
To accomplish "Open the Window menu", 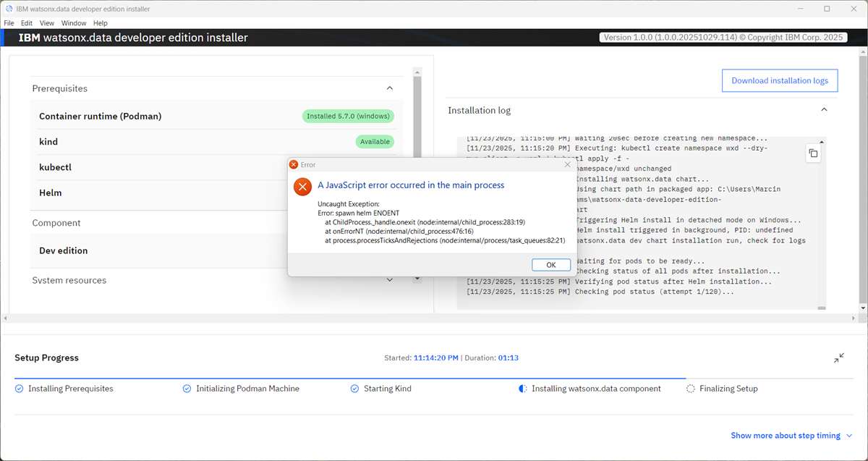I will pos(74,23).
